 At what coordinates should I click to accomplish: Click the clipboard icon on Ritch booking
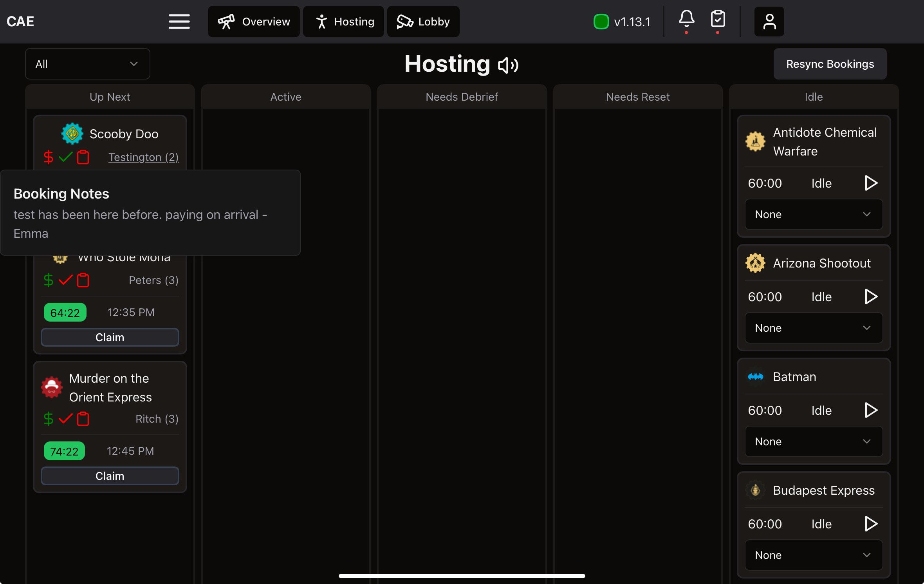83,419
